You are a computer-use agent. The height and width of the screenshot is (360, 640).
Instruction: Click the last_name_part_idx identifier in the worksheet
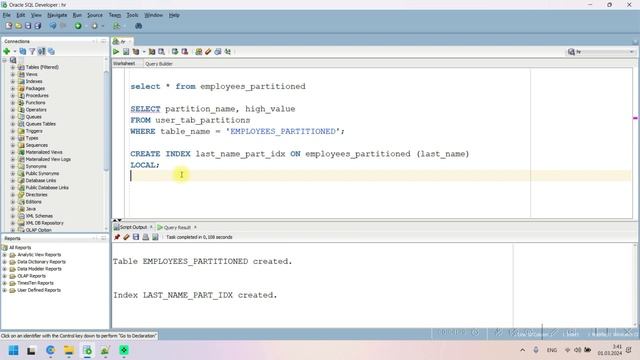tap(240, 154)
